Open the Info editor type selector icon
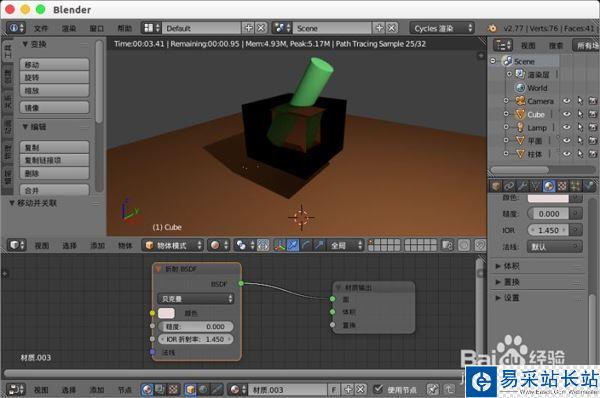 click(16, 28)
